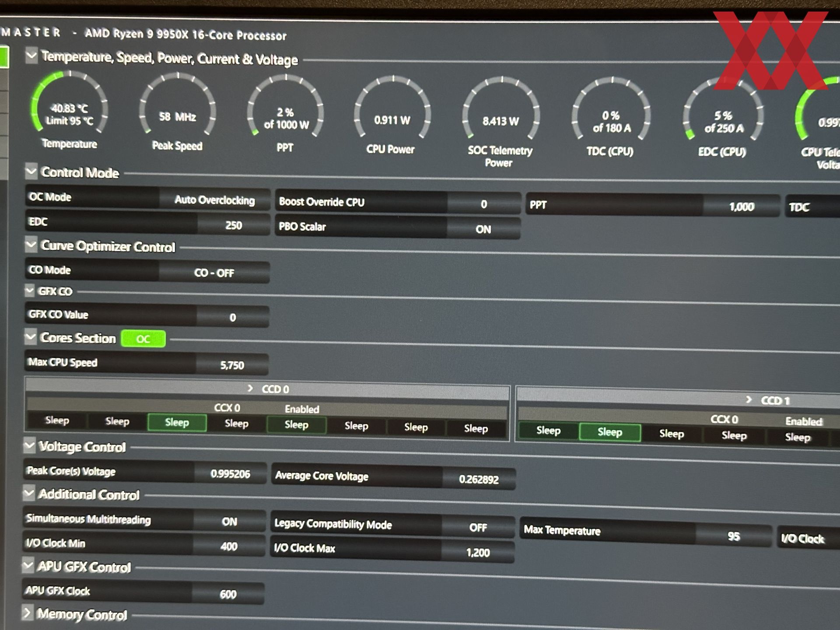This screenshot has height=630, width=840.
Task: Edit the I/O Clock Max 1,200 value
Action: pos(478,553)
